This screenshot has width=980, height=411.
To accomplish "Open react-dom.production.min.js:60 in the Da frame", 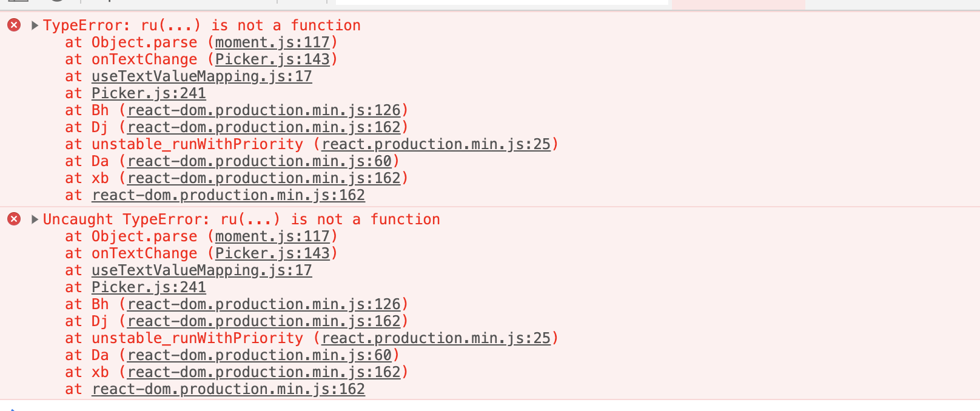I will pyautogui.click(x=260, y=161).
